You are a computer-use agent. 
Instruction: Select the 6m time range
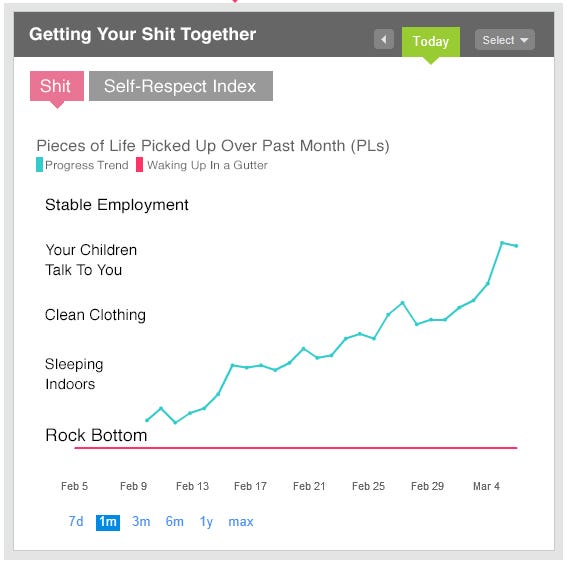pos(175,521)
